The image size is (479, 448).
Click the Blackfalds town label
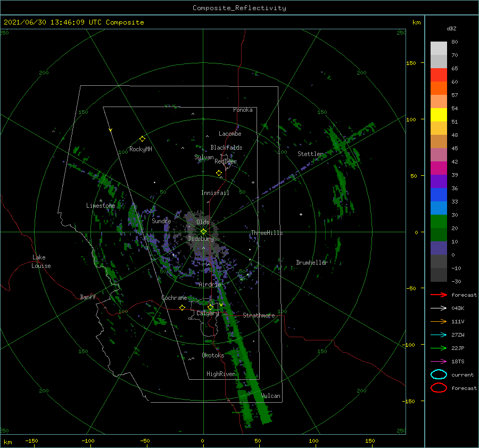coord(226,148)
